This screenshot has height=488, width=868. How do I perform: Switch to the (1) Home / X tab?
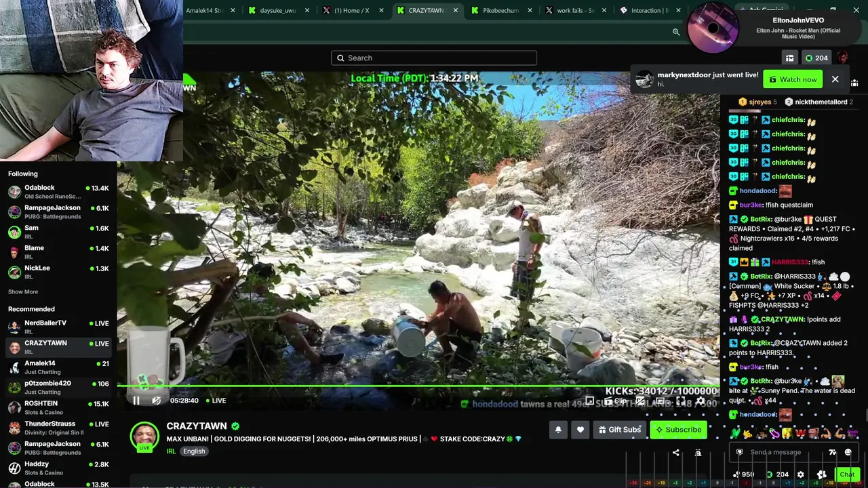tap(352, 10)
